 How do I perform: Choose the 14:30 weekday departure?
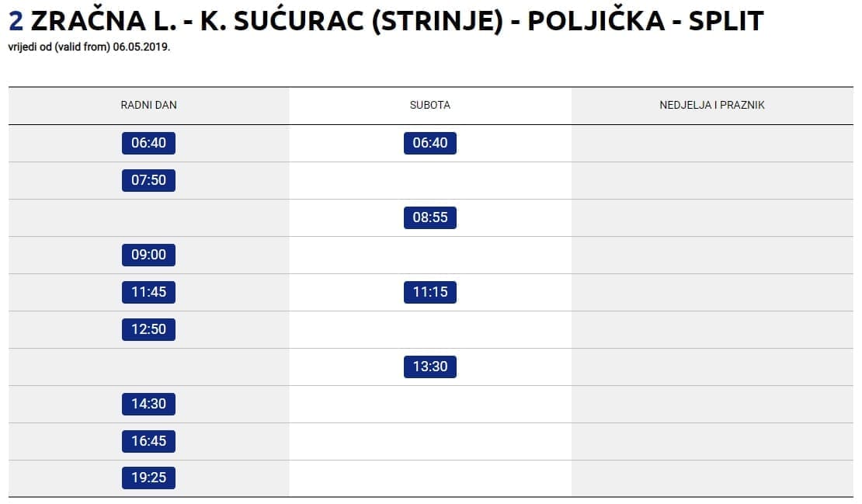point(148,404)
